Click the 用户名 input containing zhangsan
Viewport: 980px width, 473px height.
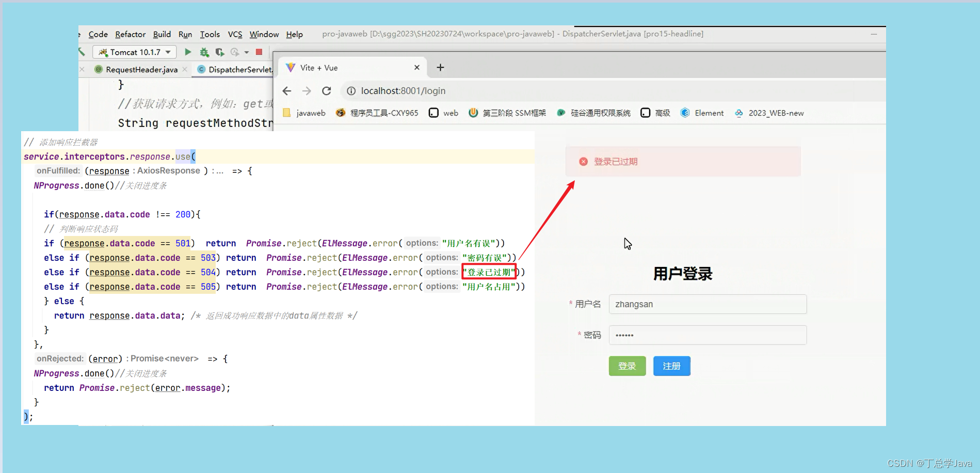pos(707,304)
